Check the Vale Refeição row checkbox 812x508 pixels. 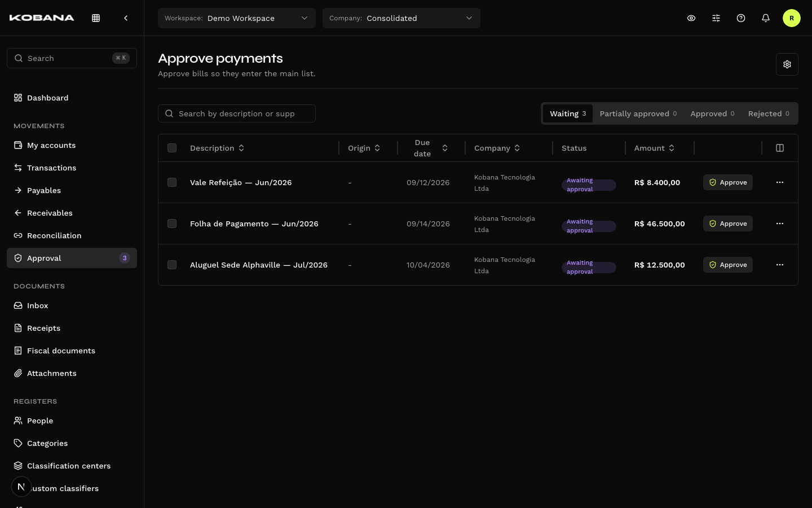point(172,182)
